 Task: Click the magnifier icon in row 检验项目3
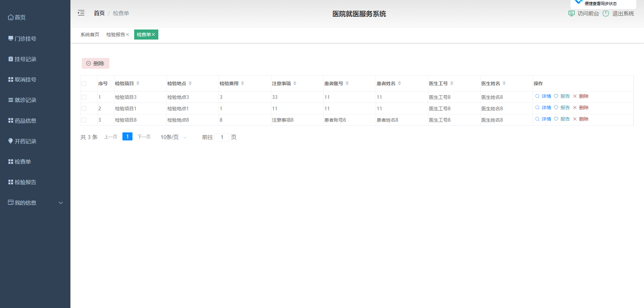537,96
